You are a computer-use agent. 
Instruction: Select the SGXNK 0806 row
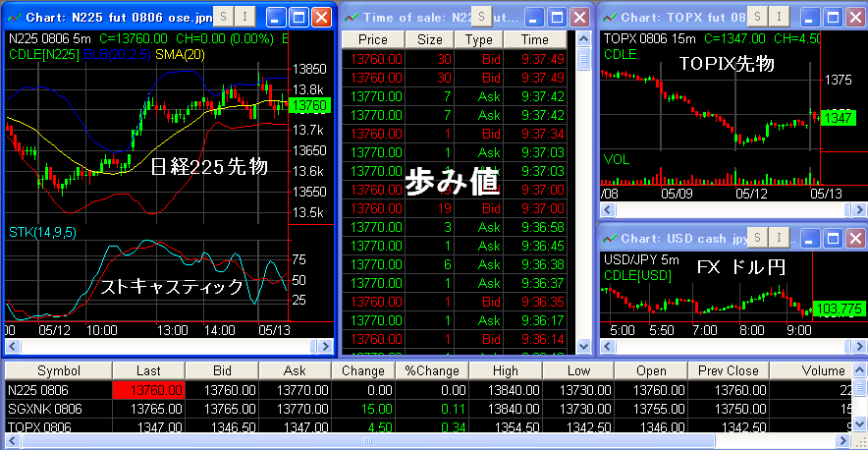click(x=44, y=408)
